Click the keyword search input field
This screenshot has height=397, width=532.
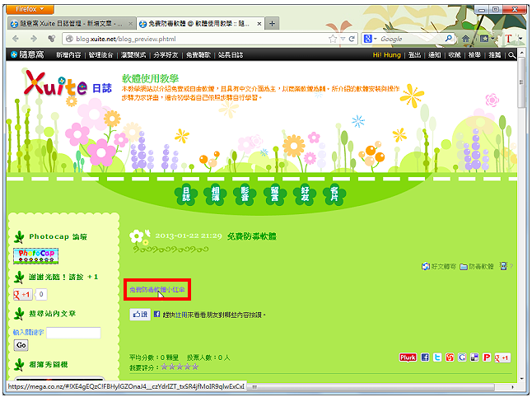73,333
